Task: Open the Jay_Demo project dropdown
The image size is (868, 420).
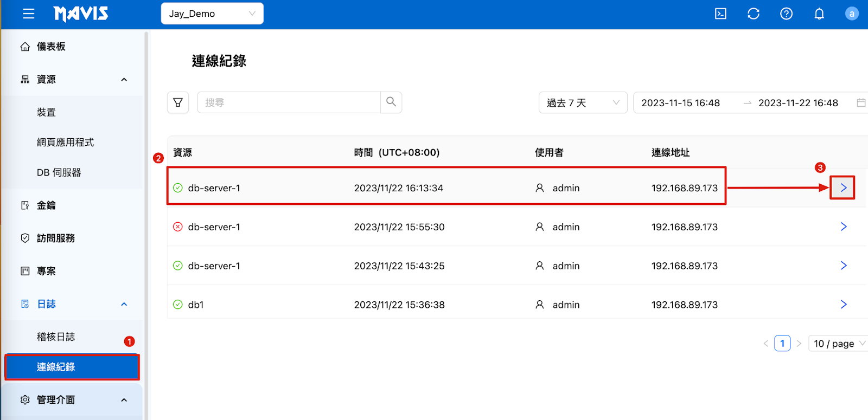Action: point(212,14)
